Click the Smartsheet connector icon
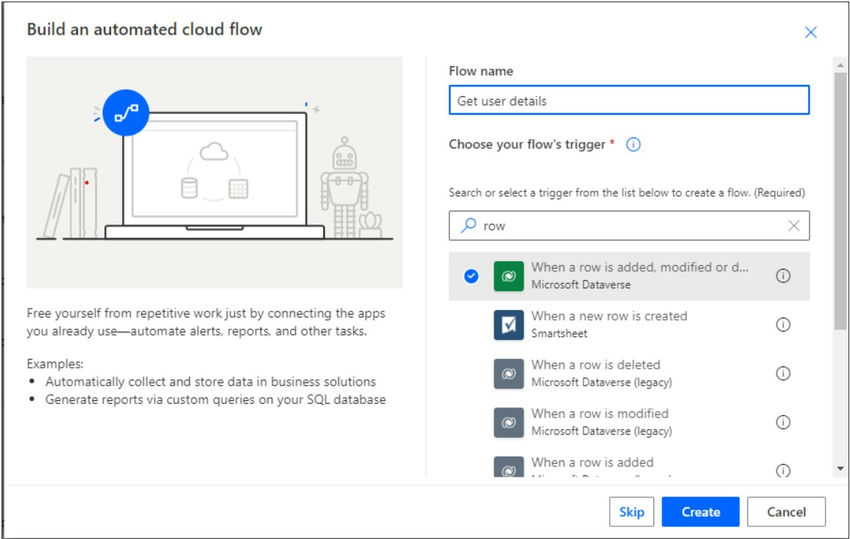Image resolution: width=850 pixels, height=539 pixels. pyautogui.click(x=508, y=325)
